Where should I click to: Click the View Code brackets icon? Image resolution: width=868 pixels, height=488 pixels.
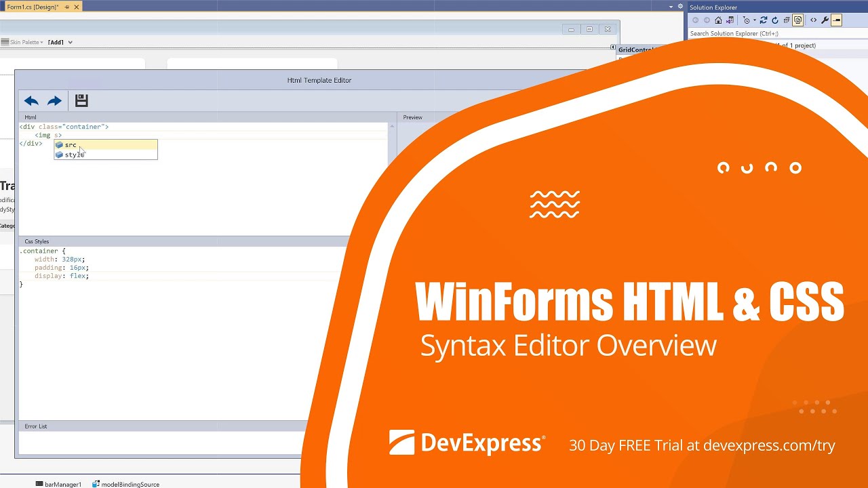tap(813, 20)
